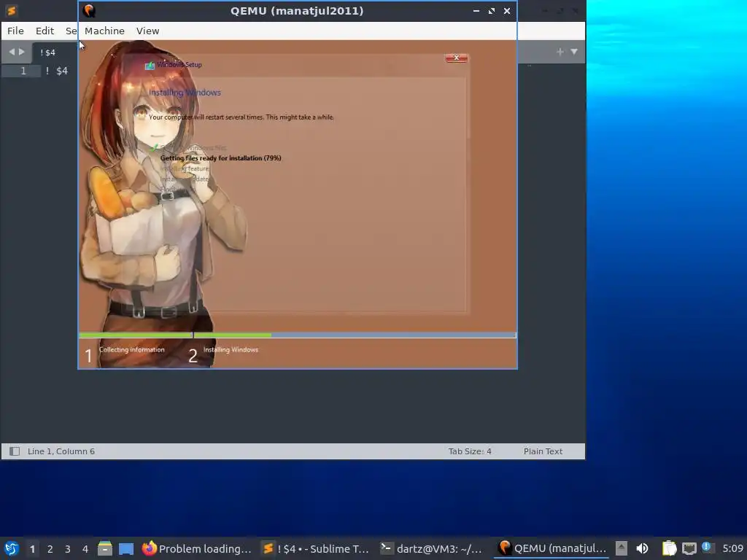Click the 5:09 clock in the panel

click(732, 548)
